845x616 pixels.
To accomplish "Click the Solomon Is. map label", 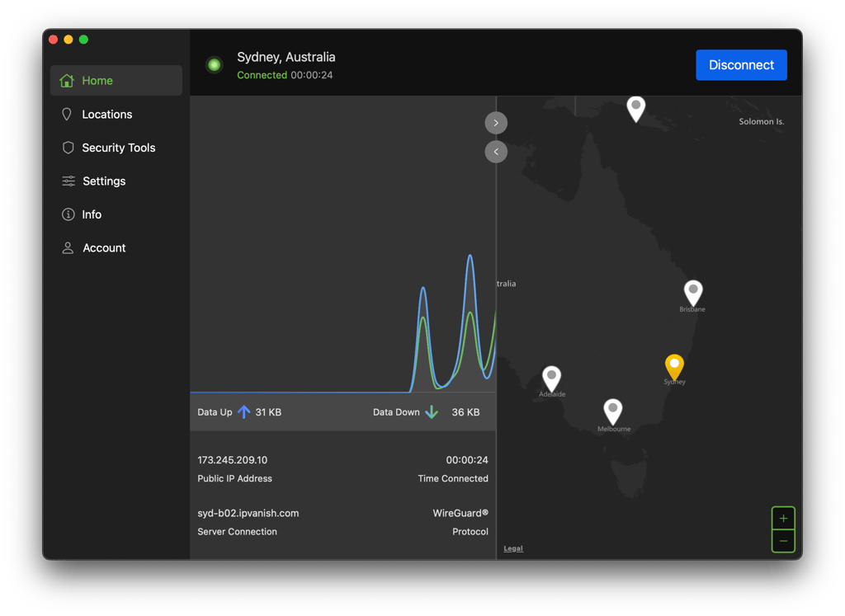I will [x=761, y=122].
